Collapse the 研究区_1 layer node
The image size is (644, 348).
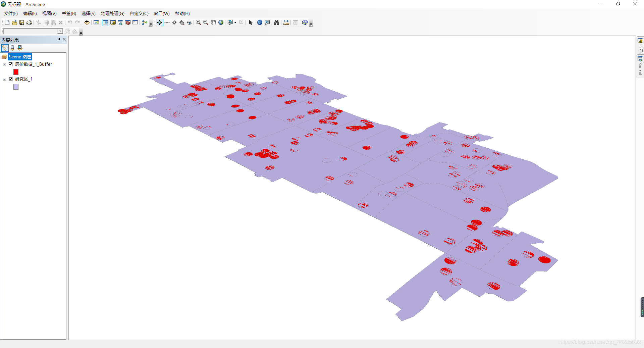pos(5,80)
